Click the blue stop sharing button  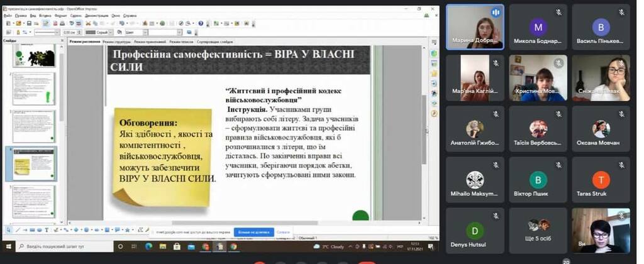point(253,232)
